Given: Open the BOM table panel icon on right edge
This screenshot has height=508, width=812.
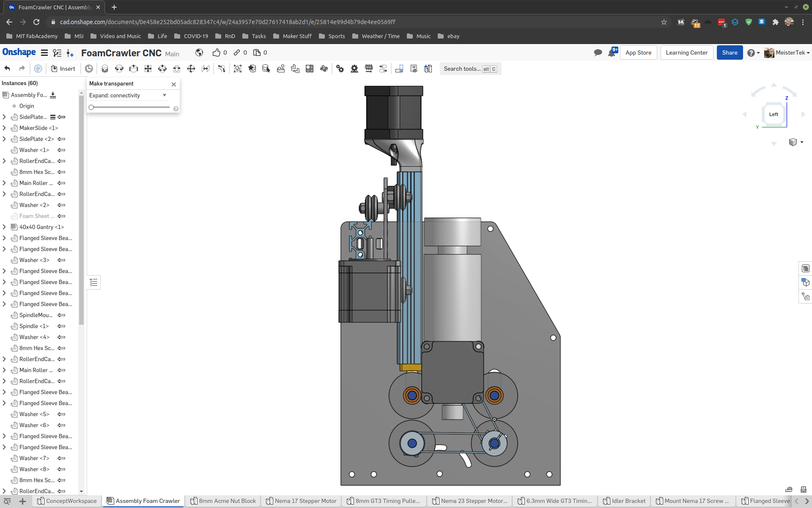Looking at the screenshot, I should coord(805,268).
